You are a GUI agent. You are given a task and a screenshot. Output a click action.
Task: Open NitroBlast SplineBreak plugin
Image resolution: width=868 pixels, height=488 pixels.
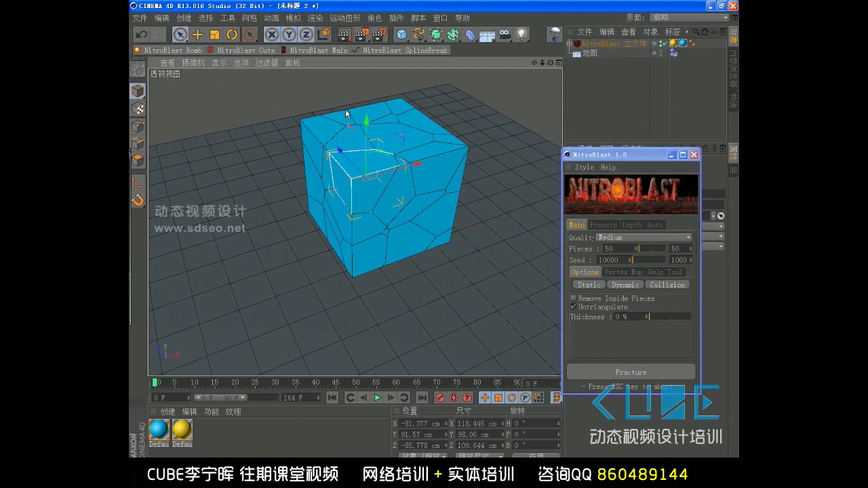coord(400,50)
